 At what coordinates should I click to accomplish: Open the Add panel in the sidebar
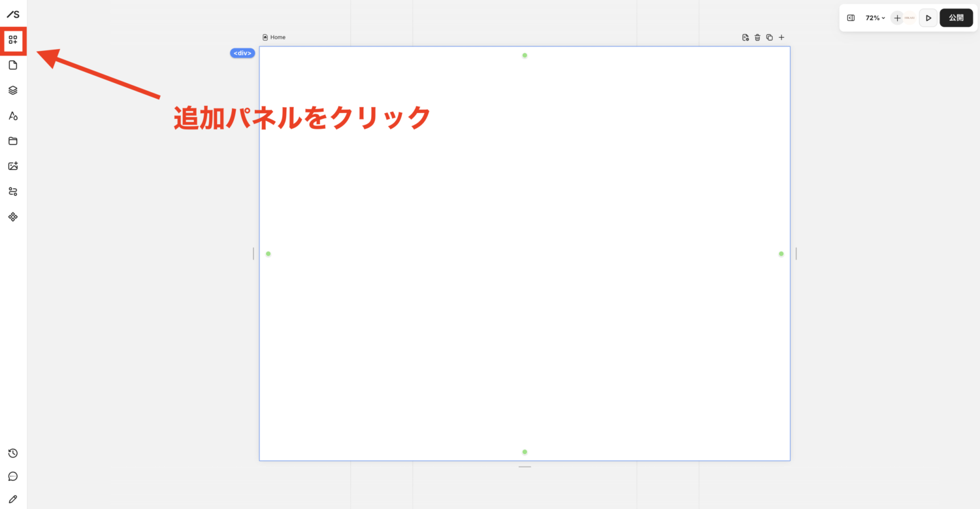click(13, 40)
